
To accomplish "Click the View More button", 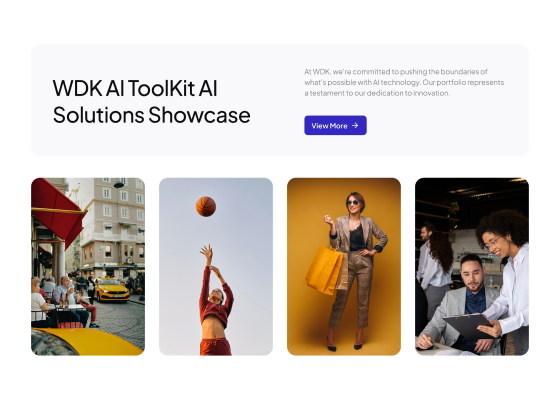I will point(335,125).
